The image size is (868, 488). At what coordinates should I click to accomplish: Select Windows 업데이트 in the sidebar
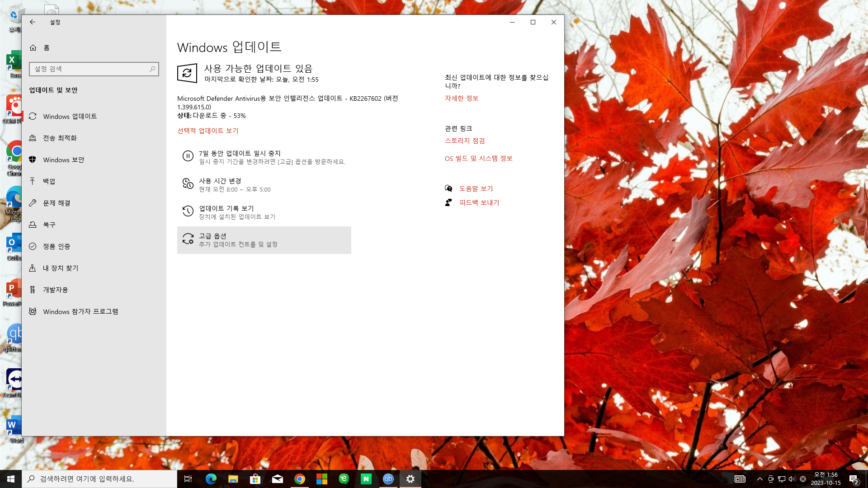pyautogui.click(x=94, y=116)
